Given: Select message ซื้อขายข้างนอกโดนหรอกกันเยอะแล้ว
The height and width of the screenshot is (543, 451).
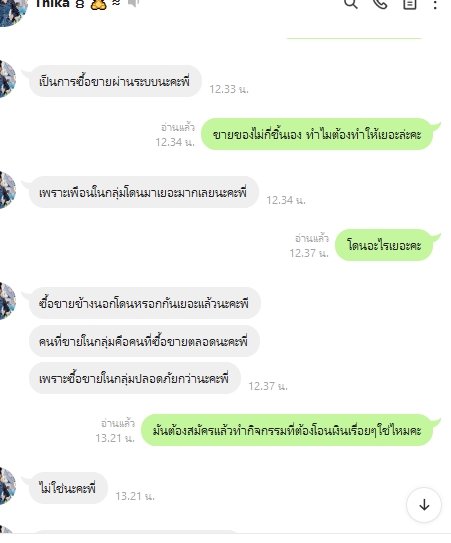Looking at the screenshot, I should [x=145, y=303].
